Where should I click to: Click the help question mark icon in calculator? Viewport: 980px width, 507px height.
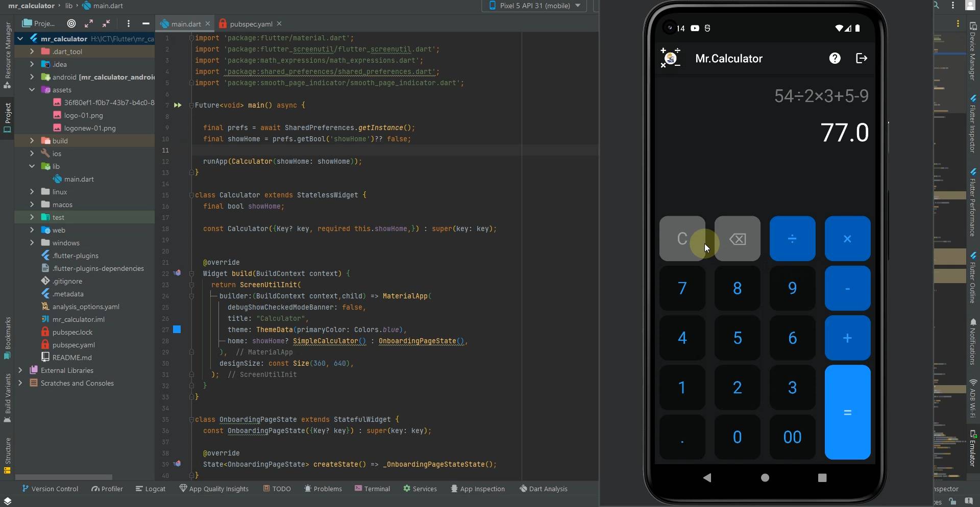[835, 59]
